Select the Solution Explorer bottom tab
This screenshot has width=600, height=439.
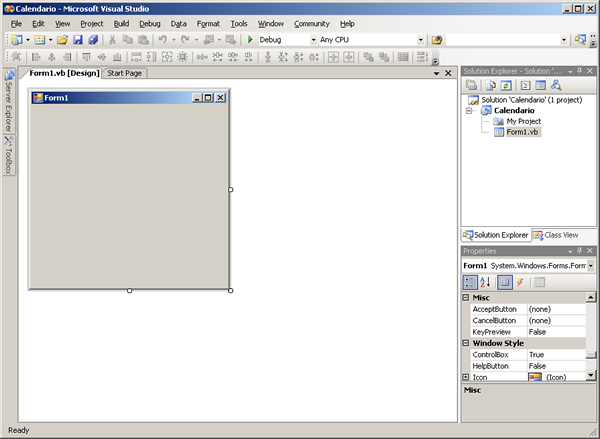496,235
